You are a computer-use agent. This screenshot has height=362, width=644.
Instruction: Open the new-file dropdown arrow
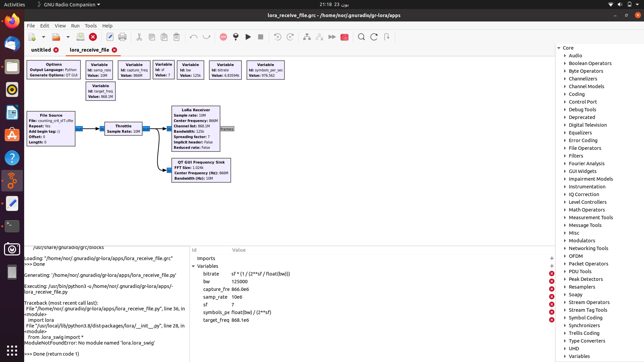tap(43, 37)
